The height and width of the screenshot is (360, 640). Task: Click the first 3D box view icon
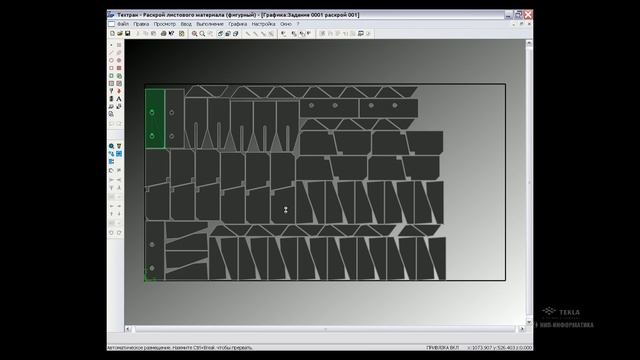(220, 33)
